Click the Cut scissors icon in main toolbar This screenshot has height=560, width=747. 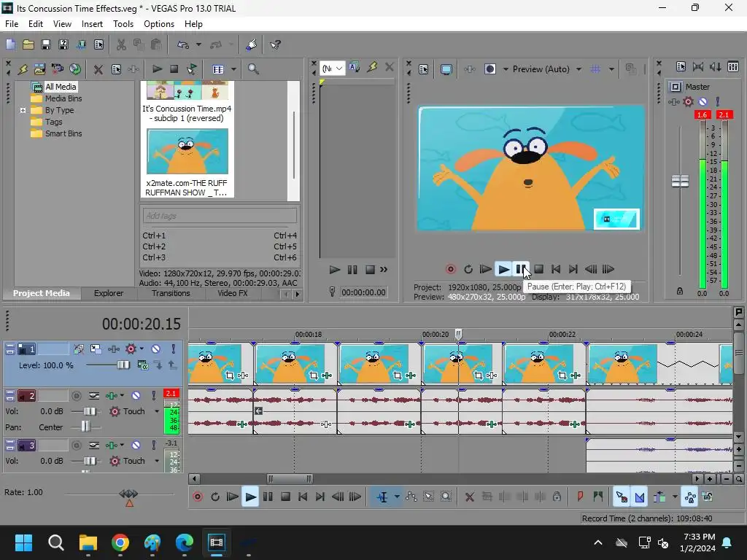[x=121, y=44]
